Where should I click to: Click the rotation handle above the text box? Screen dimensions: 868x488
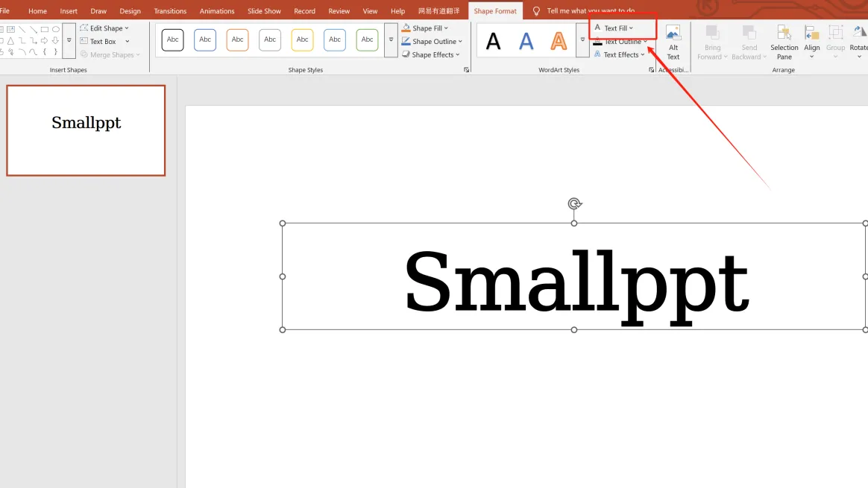[574, 203]
